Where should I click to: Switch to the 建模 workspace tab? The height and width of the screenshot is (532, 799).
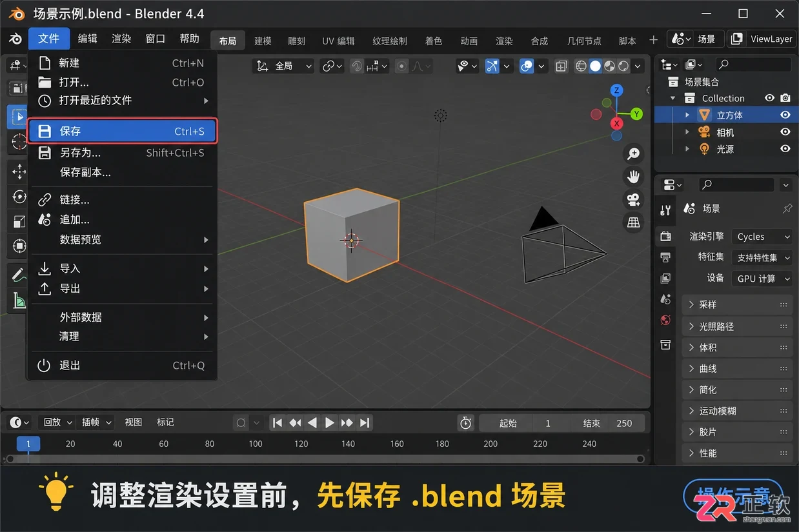pos(263,41)
